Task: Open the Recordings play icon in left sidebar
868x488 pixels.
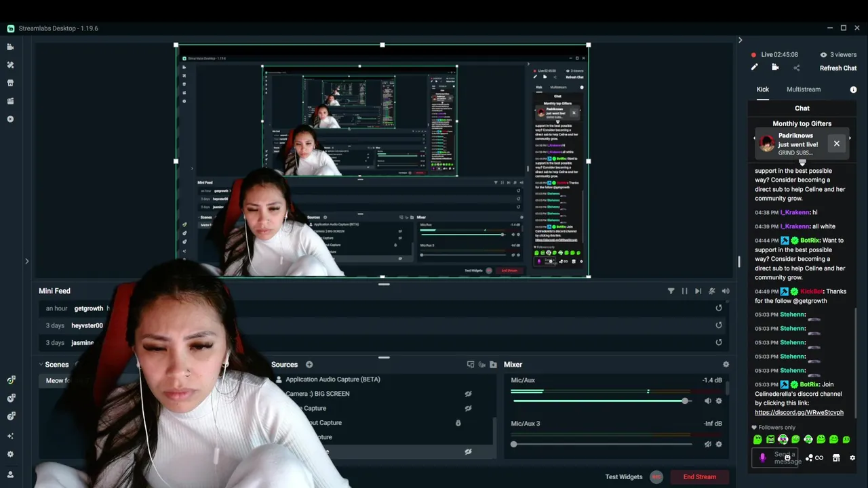Action: [x=10, y=119]
